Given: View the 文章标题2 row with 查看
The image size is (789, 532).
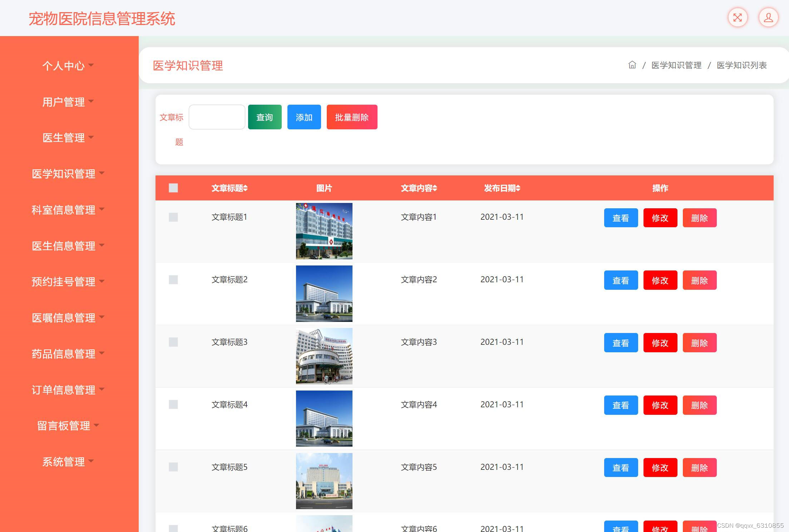Looking at the screenshot, I should coord(621,280).
